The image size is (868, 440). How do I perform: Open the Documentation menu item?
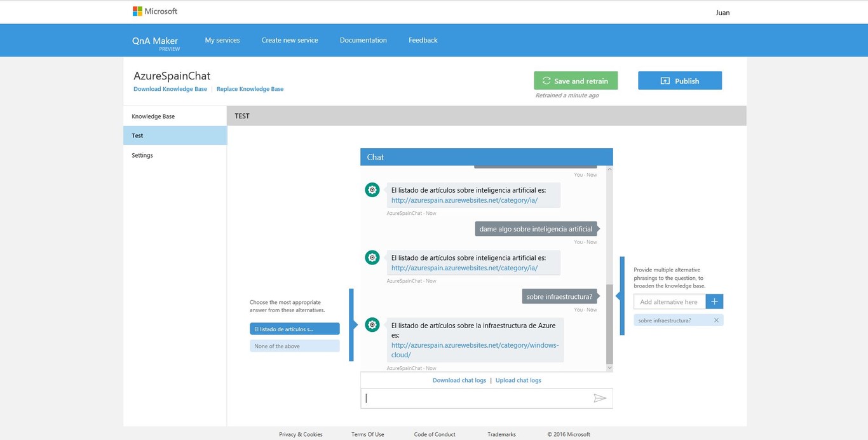tap(363, 39)
